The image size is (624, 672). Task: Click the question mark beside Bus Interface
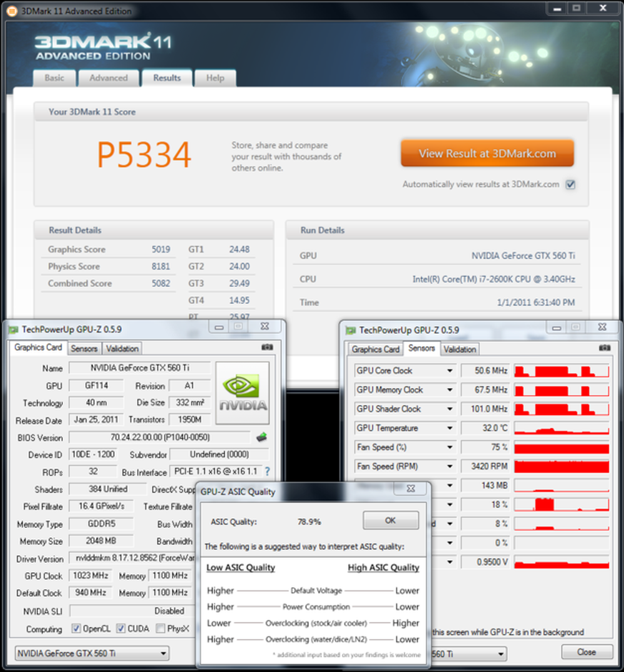[268, 472]
